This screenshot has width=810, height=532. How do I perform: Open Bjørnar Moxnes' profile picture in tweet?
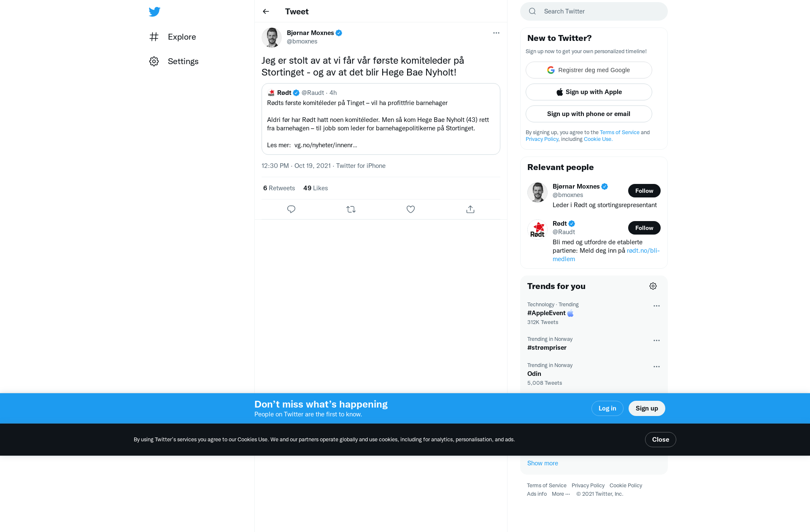click(272, 38)
